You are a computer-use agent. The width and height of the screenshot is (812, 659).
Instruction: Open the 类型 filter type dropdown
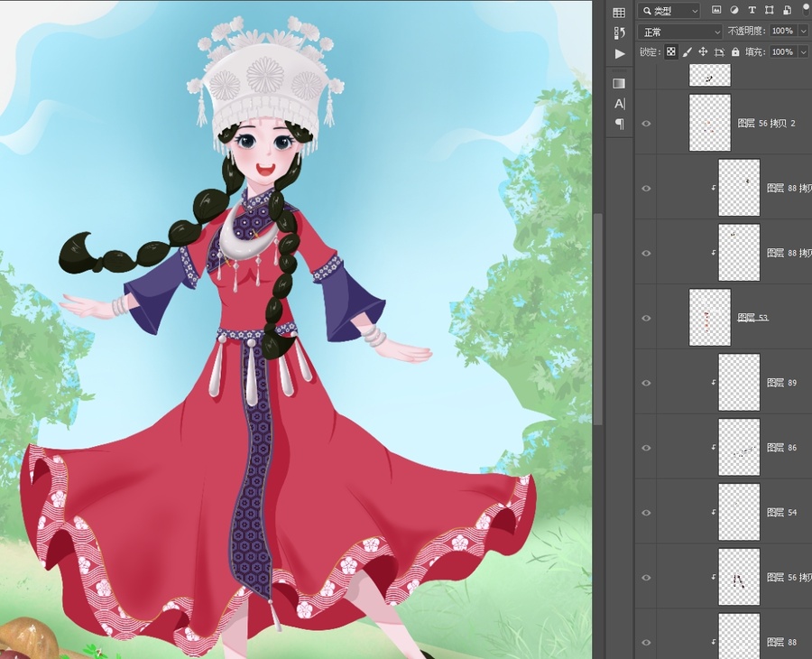click(669, 10)
